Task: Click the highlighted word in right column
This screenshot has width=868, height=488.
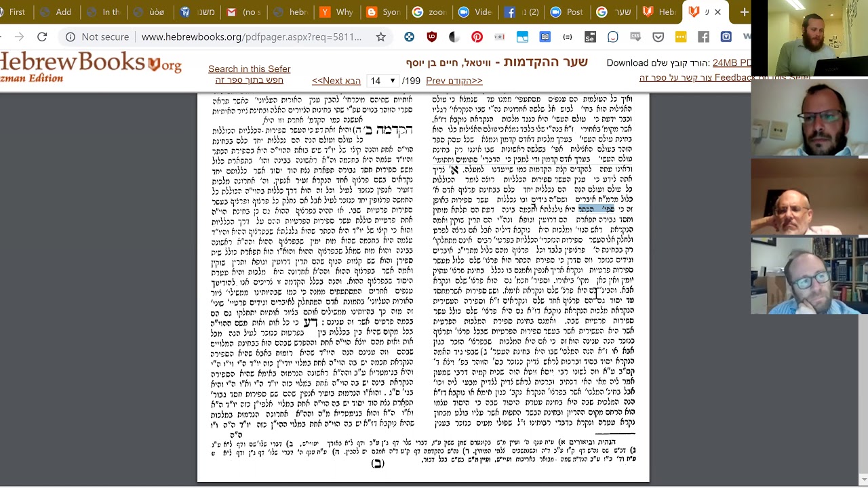Action: (x=596, y=209)
